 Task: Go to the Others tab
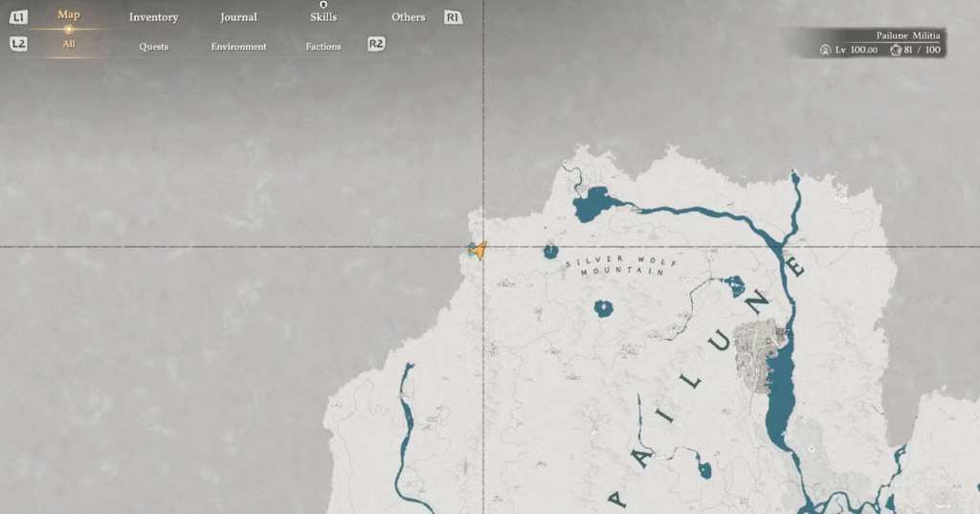(408, 17)
